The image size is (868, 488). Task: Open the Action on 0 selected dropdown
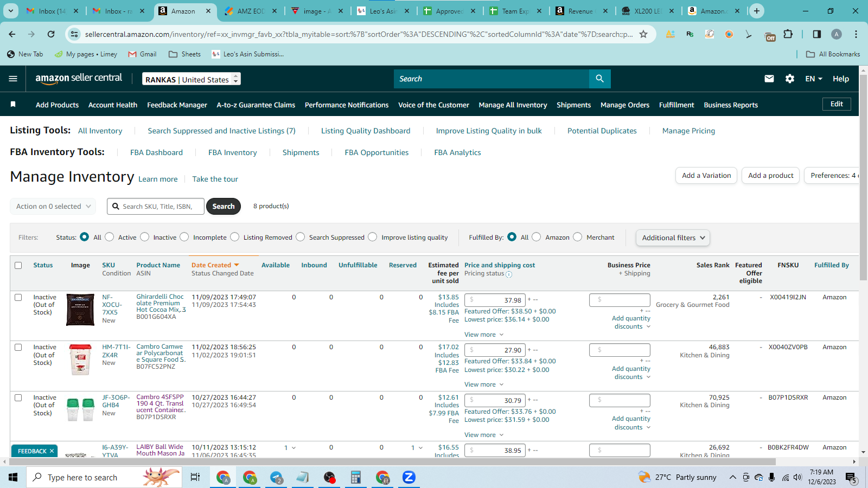[53, 207]
